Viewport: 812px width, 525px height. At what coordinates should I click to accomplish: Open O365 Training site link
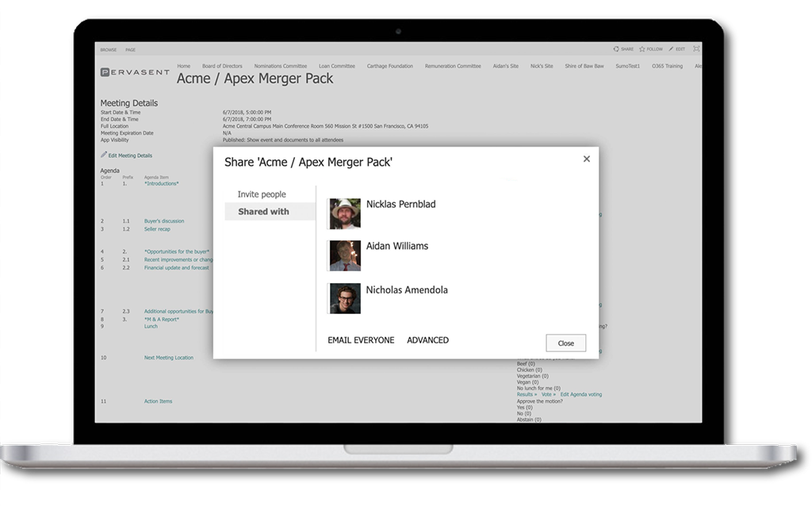click(x=667, y=67)
